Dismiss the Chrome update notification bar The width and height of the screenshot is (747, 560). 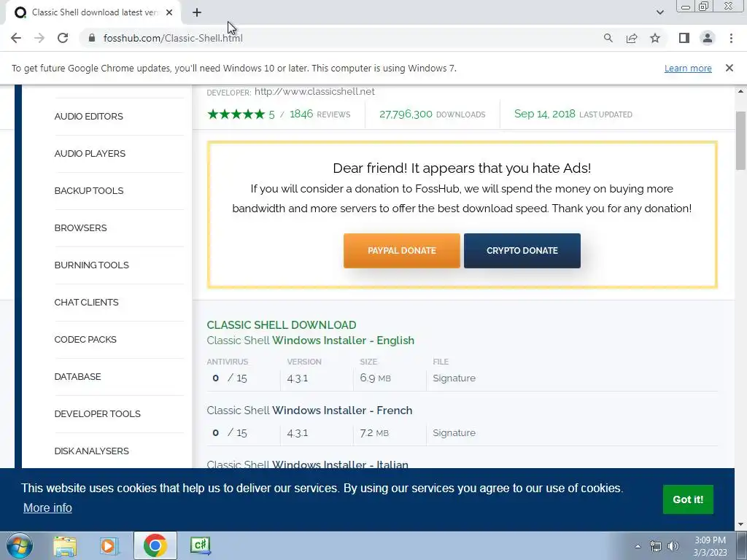tap(729, 68)
